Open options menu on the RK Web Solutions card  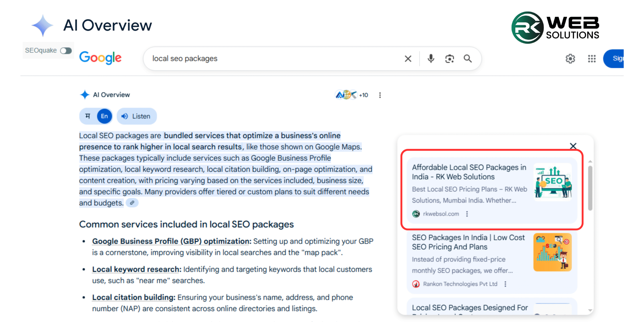click(x=467, y=214)
